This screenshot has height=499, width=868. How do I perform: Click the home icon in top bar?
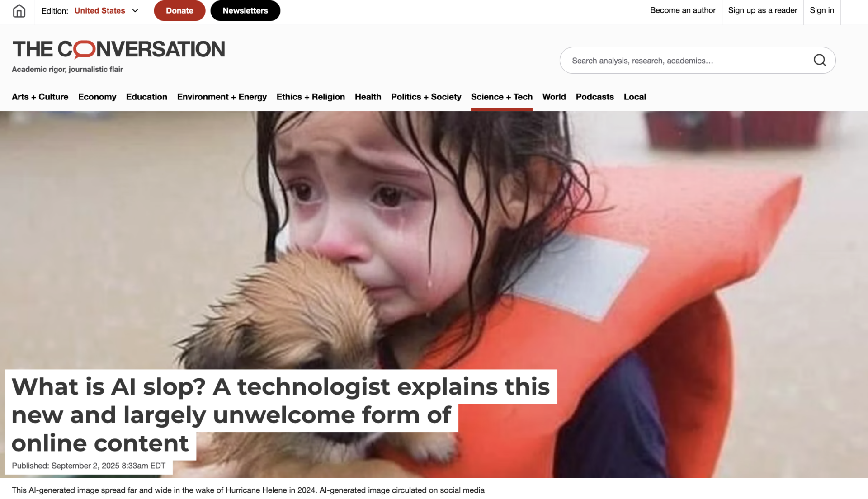pyautogui.click(x=19, y=11)
